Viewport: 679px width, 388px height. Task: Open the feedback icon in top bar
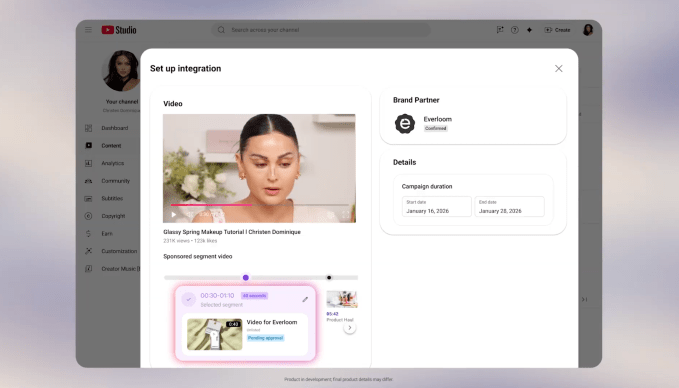pos(500,30)
